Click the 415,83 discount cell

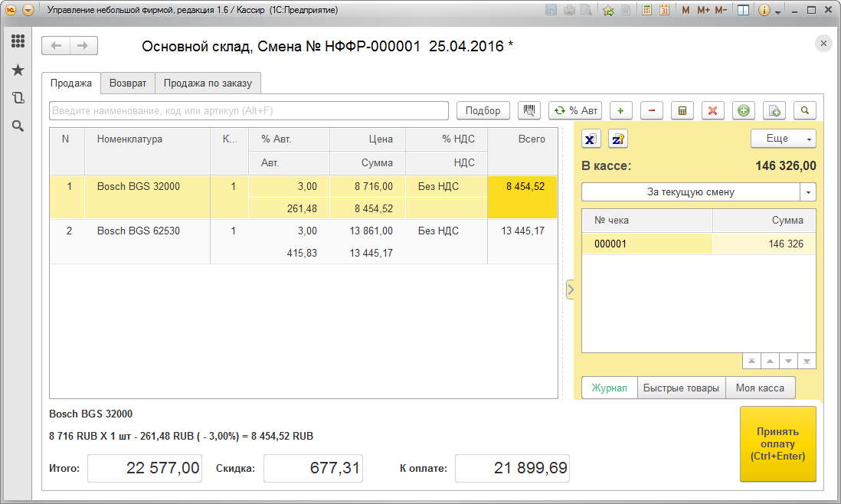tap(289, 253)
